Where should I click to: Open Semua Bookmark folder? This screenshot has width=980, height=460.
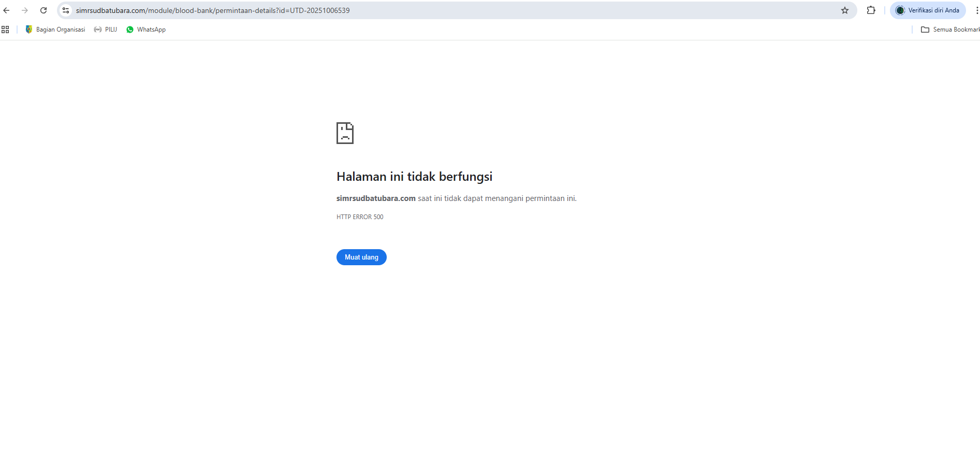pyautogui.click(x=950, y=30)
